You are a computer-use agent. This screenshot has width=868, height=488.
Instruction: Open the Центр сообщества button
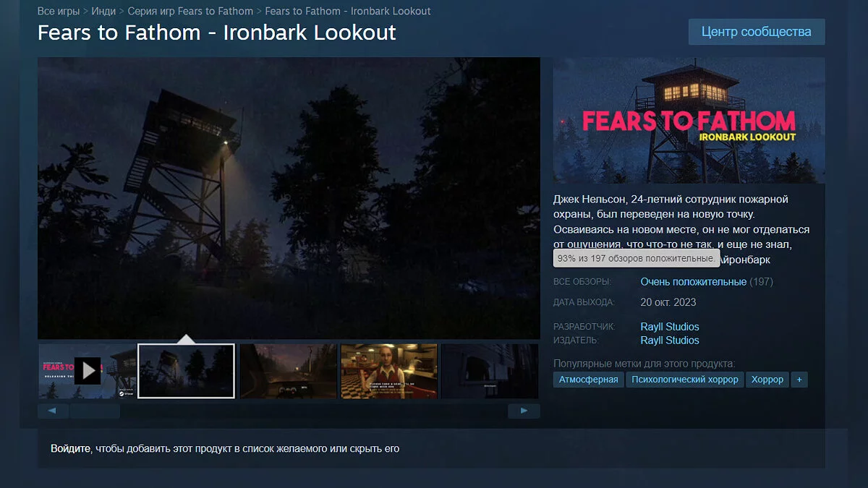(757, 32)
